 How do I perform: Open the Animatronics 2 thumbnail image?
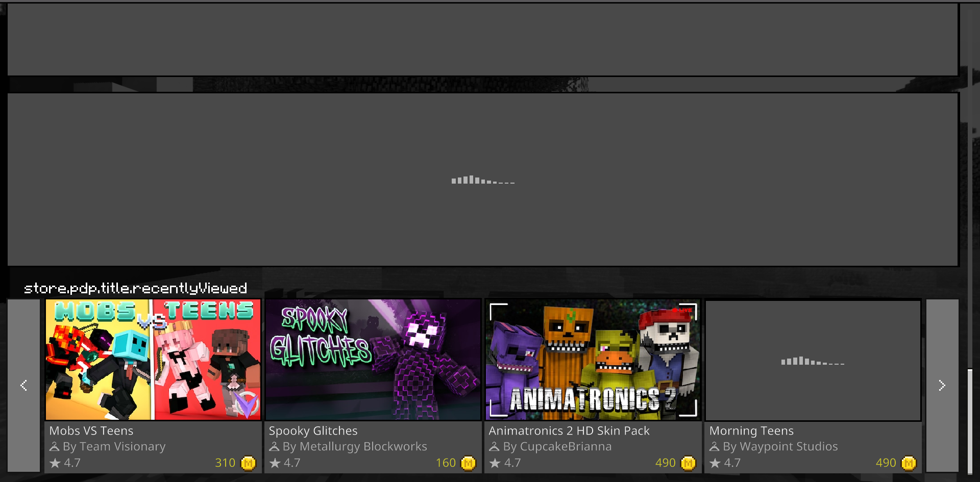(x=593, y=360)
